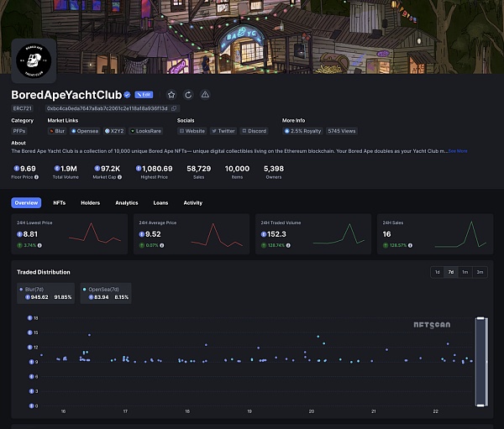The height and width of the screenshot is (429, 504).
Task: Click the Edit button beside the collection name
Action: (144, 95)
